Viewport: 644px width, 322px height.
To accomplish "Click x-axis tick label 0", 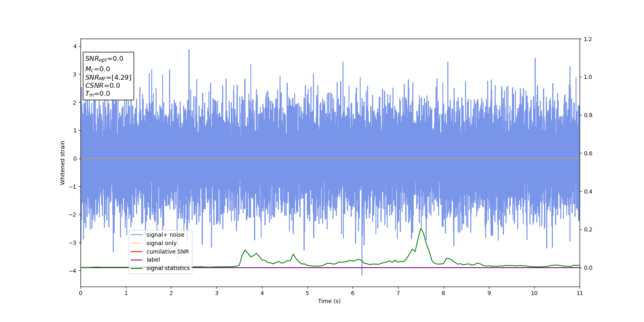I will tap(80, 293).
